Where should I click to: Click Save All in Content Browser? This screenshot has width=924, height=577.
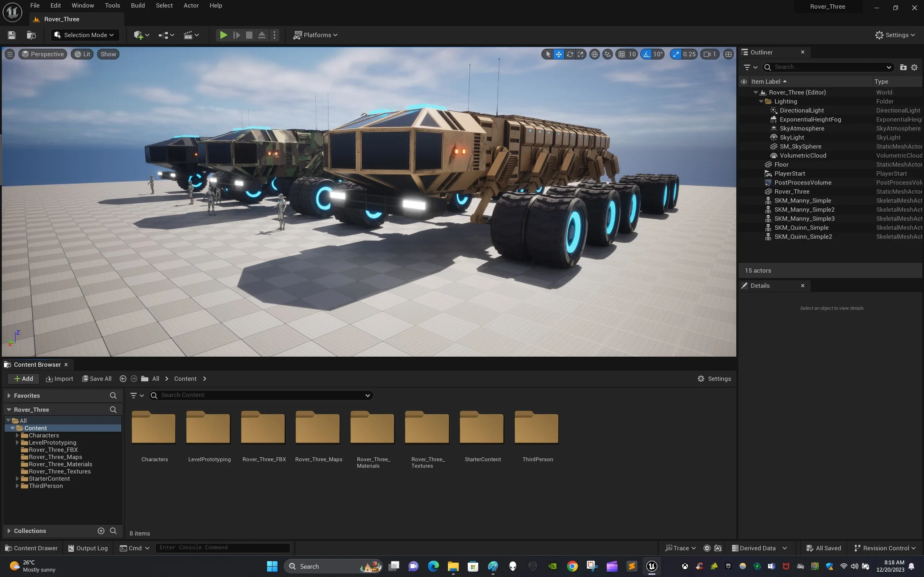tap(97, 379)
